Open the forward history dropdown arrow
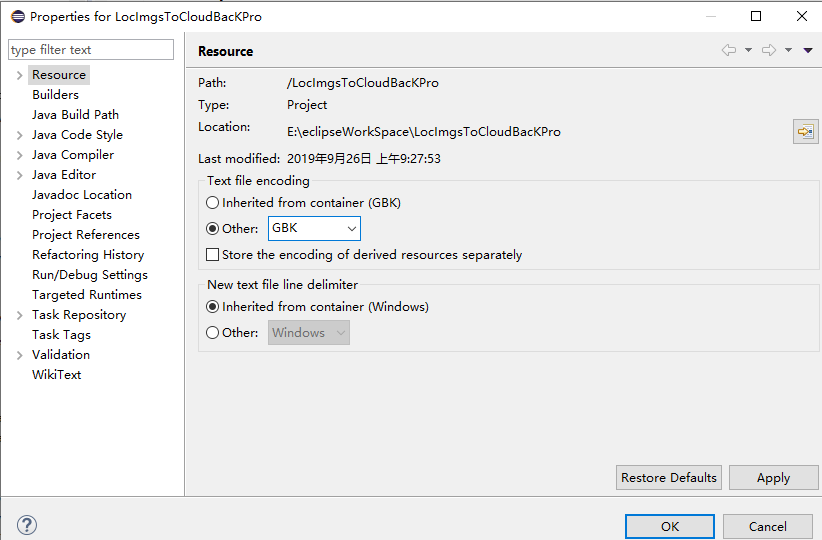 point(788,50)
